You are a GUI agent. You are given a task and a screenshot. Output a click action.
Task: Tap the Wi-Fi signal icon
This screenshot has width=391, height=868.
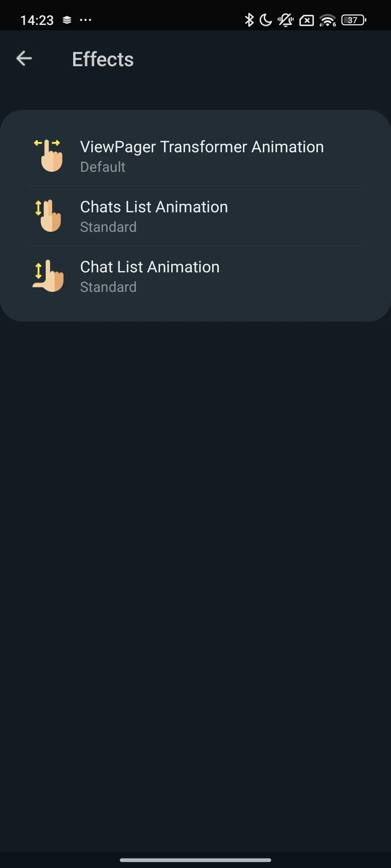tap(328, 20)
